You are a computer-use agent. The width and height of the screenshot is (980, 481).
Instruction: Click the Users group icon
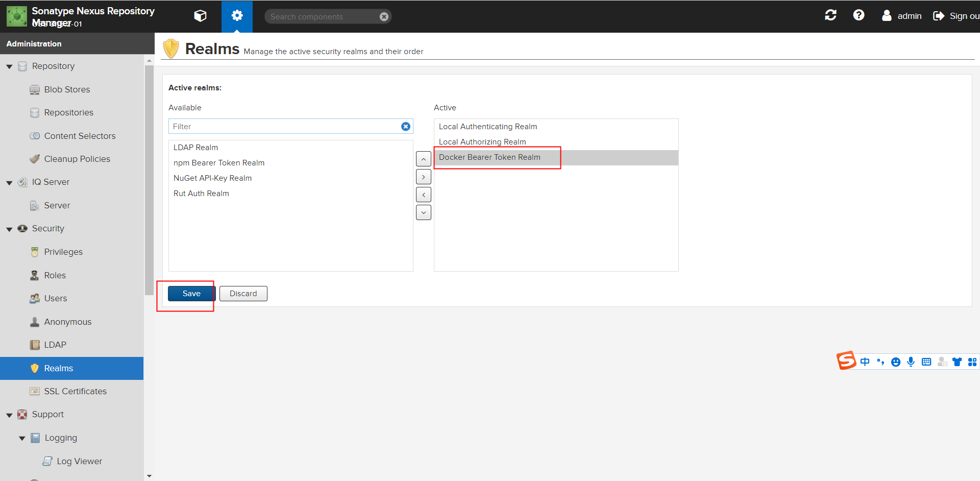(35, 298)
